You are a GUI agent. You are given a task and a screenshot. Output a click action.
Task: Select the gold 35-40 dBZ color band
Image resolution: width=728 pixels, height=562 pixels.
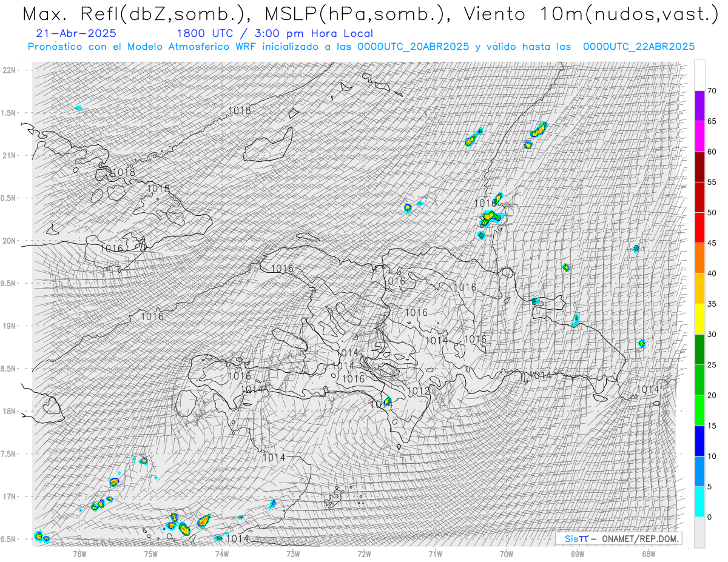click(699, 289)
